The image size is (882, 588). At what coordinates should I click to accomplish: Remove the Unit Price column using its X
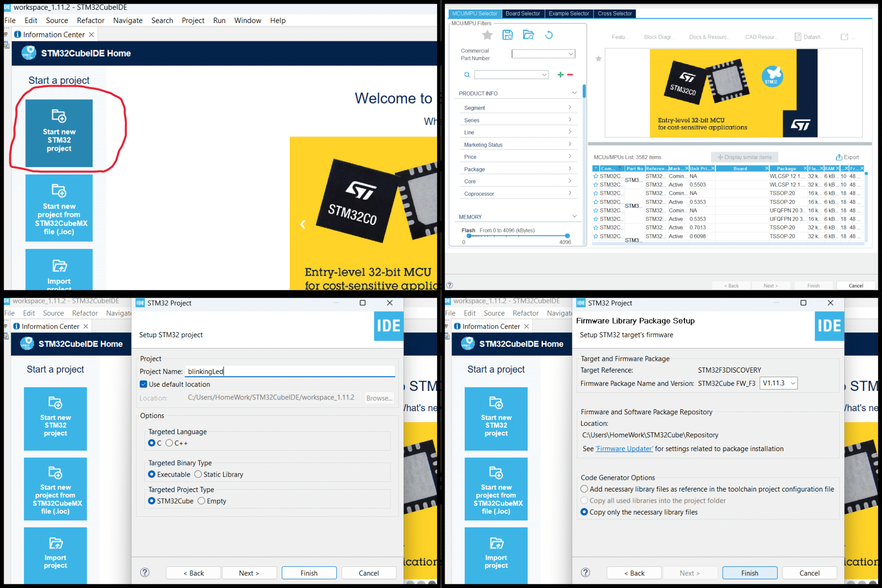[713, 168]
